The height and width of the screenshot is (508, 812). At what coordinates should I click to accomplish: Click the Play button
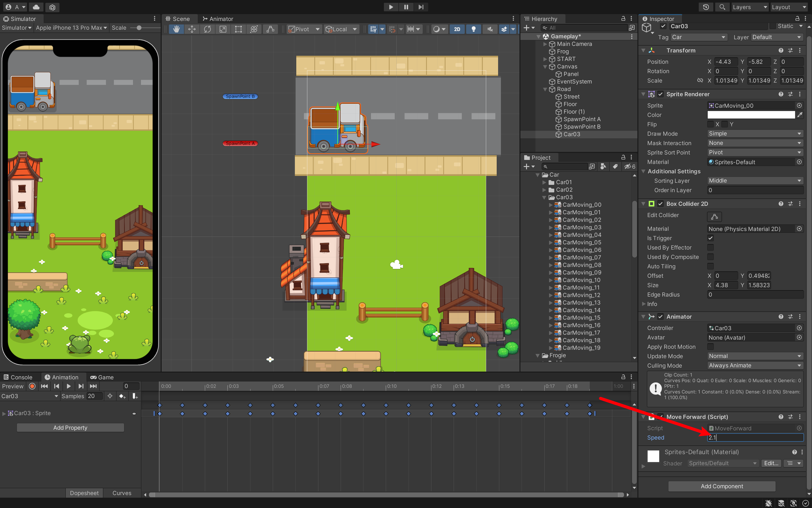click(391, 7)
